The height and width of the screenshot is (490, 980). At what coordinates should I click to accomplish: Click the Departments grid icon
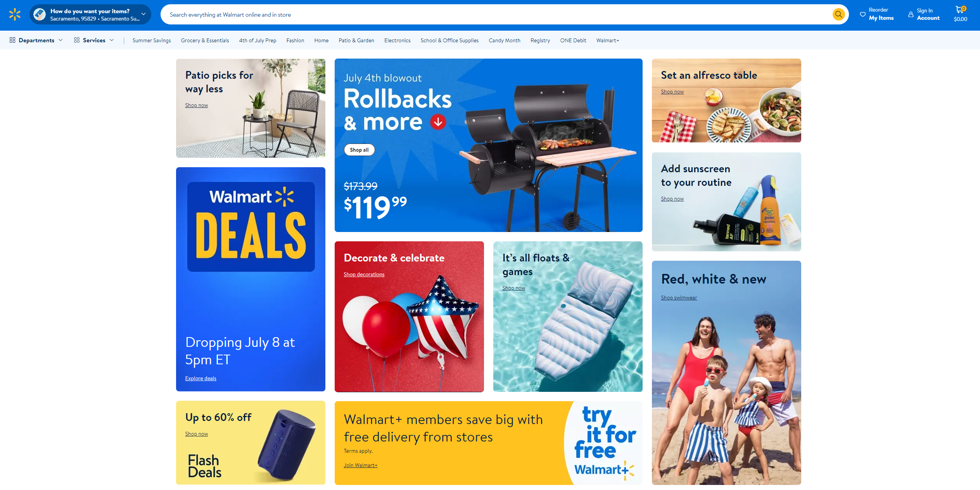12,40
